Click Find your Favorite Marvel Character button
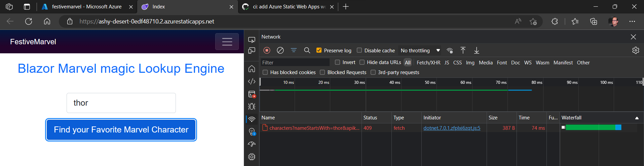 pos(121,130)
